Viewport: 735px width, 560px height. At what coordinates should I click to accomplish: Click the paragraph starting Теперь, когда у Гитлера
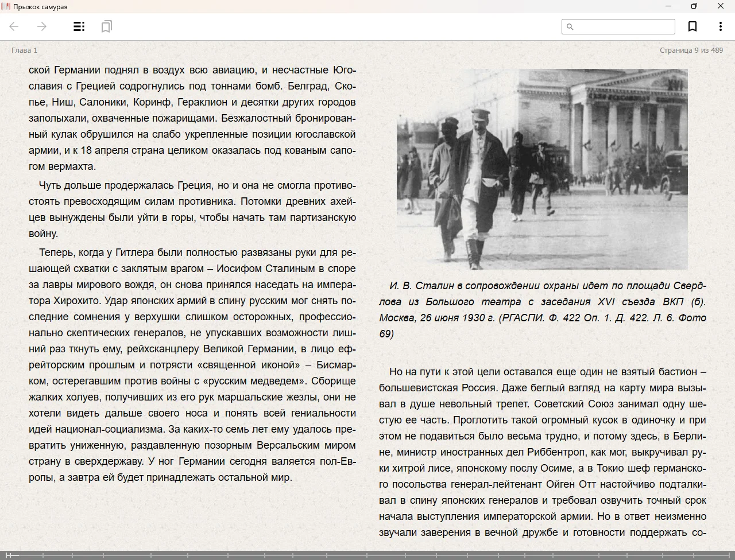[x=192, y=365]
